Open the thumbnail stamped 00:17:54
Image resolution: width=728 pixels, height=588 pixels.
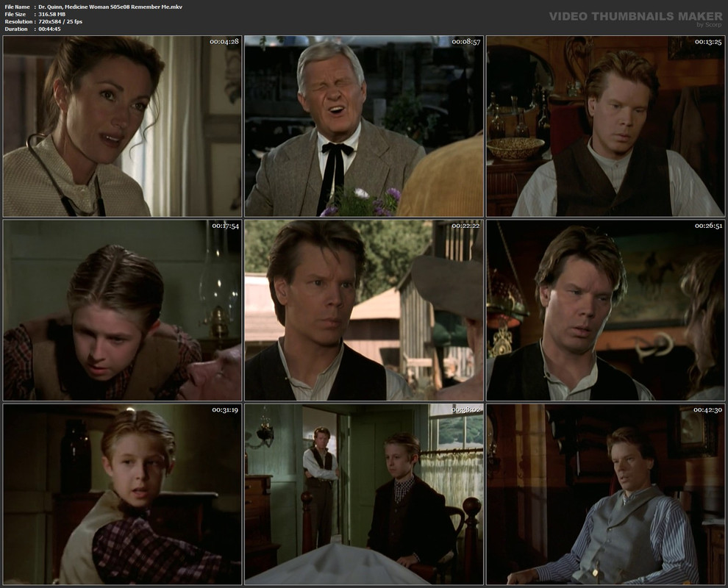(x=122, y=310)
